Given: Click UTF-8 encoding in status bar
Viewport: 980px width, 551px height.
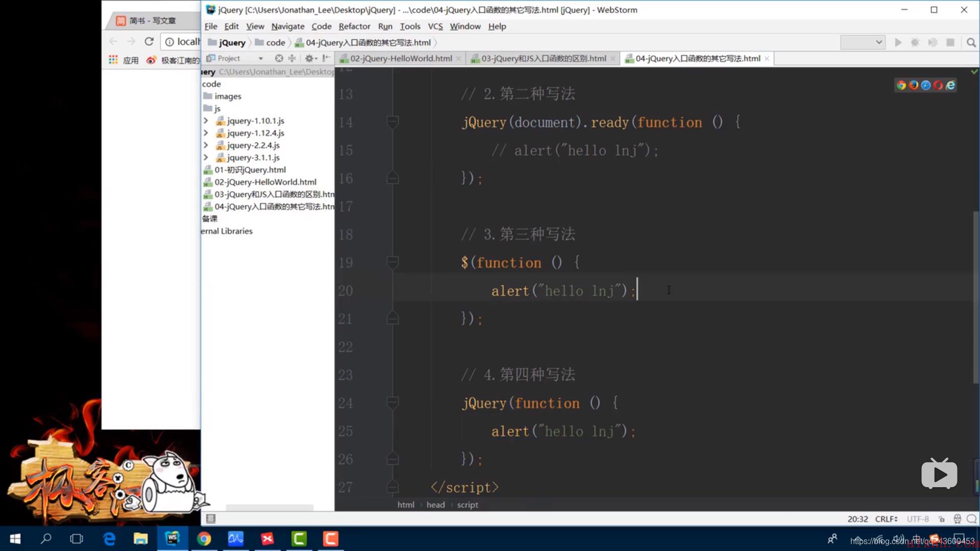Looking at the screenshot, I should 917,519.
